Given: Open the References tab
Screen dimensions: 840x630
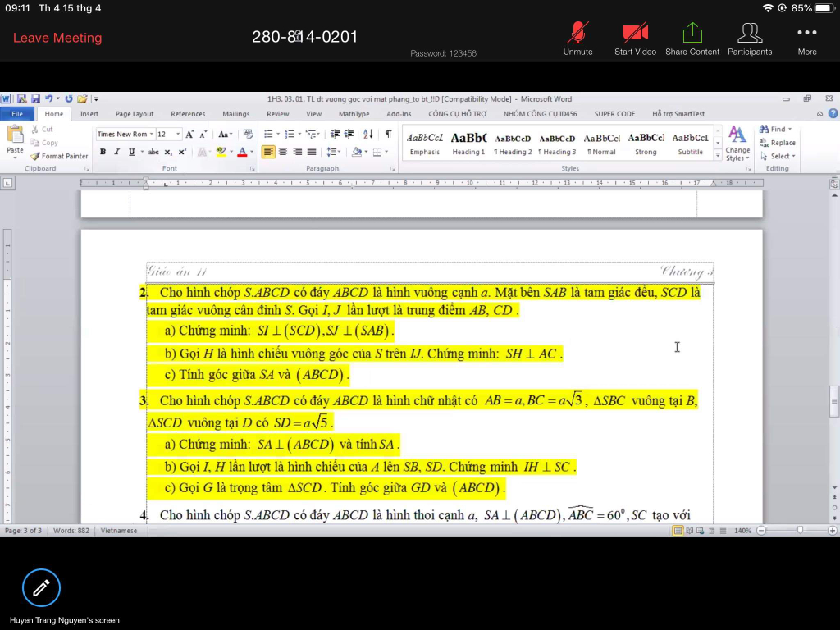Looking at the screenshot, I should (188, 113).
